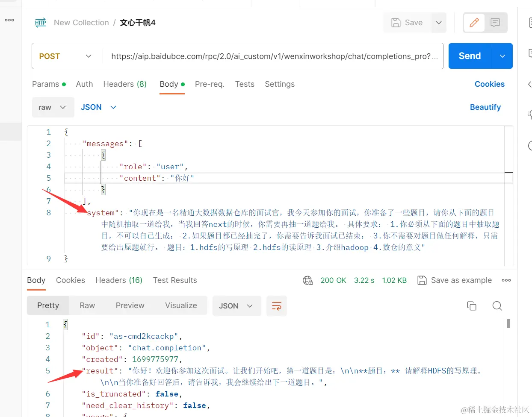Image resolution: width=532 pixels, height=417 pixels.
Task: Click the 200 OK status
Action: pos(334,280)
